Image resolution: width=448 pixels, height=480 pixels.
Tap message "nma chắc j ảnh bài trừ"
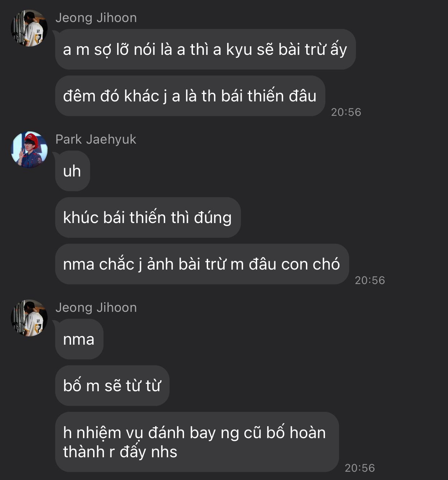click(x=202, y=264)
